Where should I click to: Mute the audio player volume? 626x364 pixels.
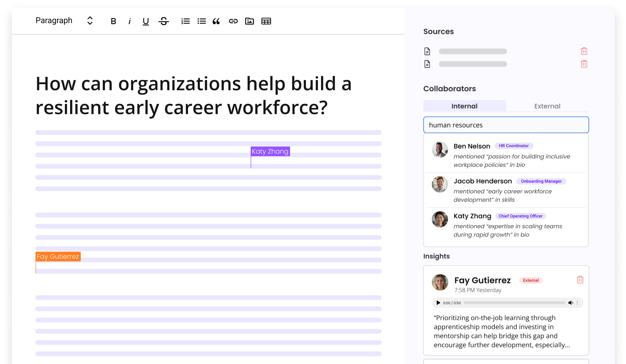pyautogui.click(x=570, y=303)
